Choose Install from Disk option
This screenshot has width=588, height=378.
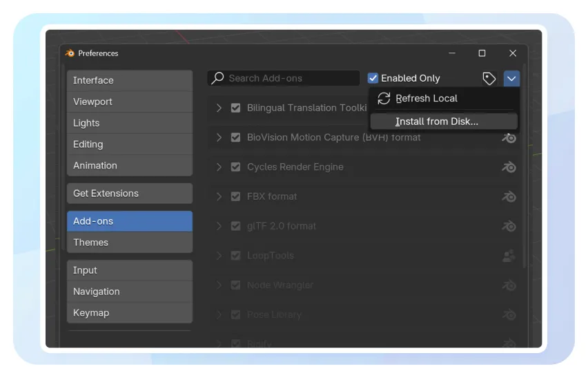tap(436, 122)
